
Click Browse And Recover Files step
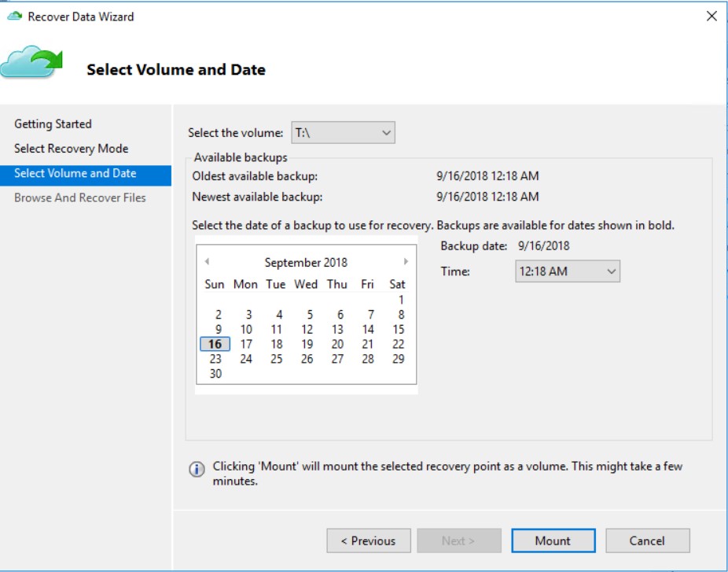pos(80,198)
